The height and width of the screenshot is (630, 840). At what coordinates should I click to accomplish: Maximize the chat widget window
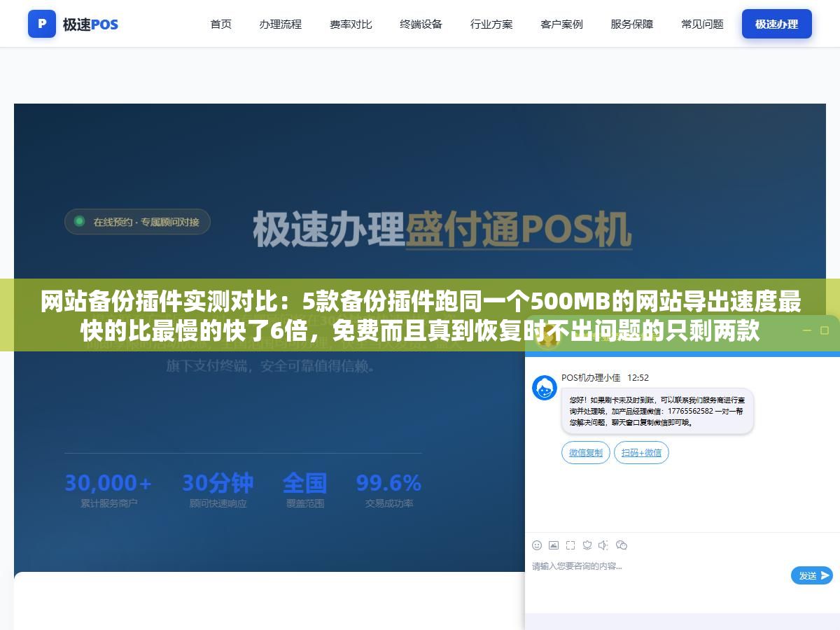[825, 330]
